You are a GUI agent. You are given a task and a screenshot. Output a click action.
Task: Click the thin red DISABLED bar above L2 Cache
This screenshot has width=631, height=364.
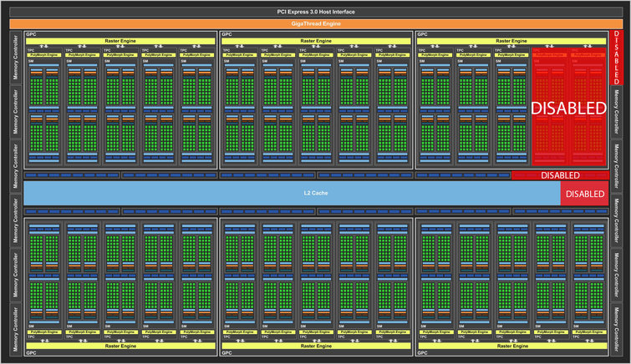pos(560,175)
